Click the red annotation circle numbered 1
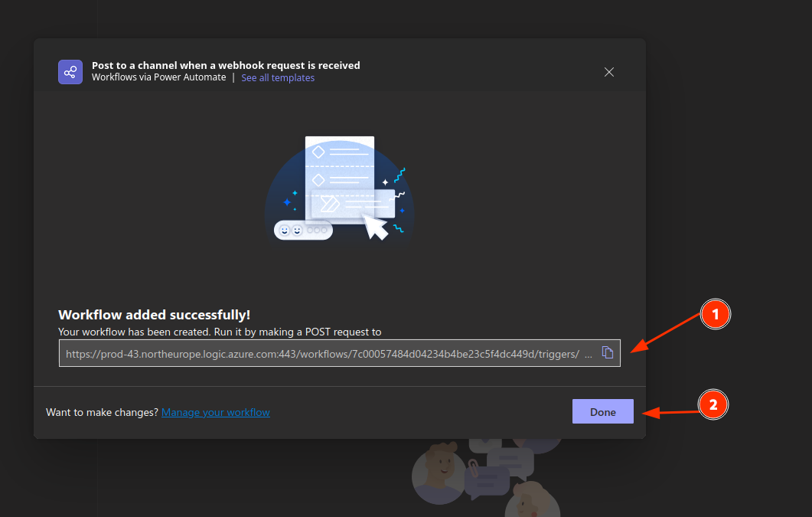Image resolution: width=812 pixels, height=517 pixels. (716, 314)
